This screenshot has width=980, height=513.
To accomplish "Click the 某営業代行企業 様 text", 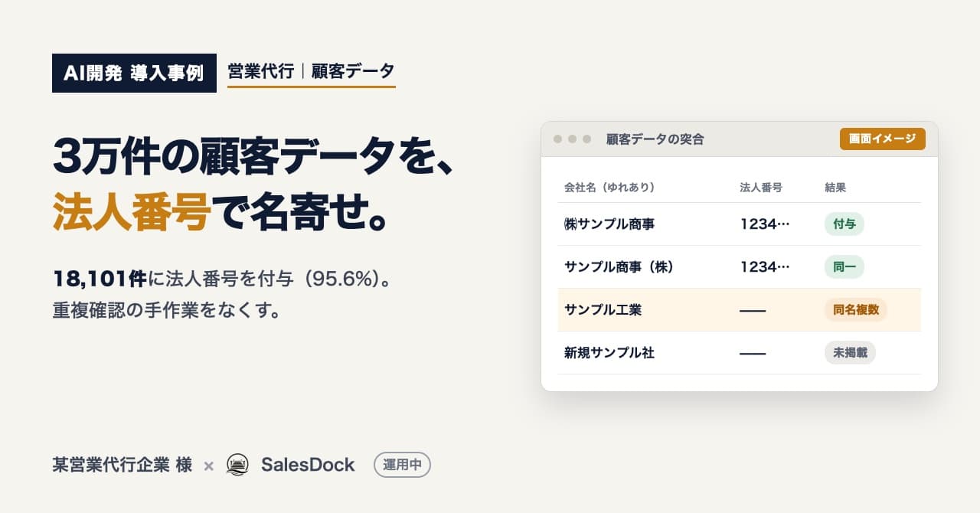I will (122, 465).
